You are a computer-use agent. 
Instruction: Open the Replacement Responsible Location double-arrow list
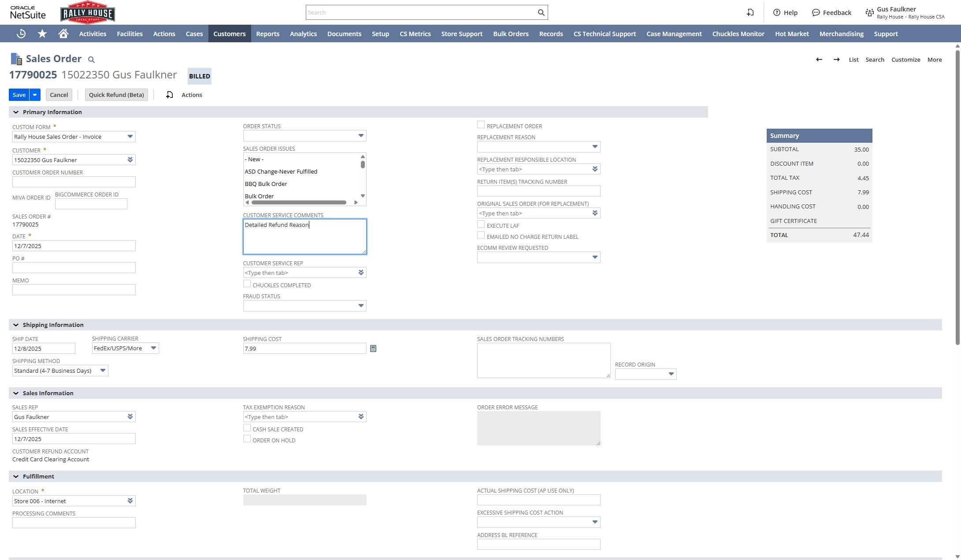595,169
